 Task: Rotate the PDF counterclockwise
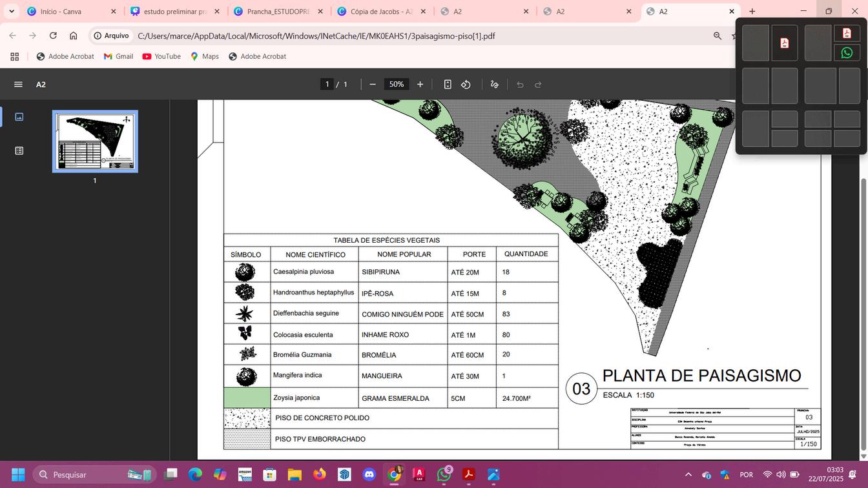point(466,85)
